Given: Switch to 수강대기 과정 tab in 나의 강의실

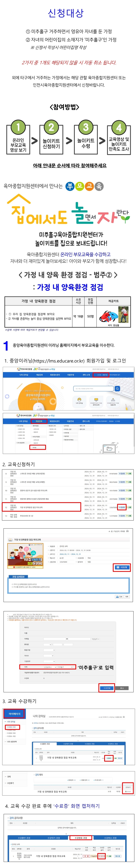Looking at the screenshot, I should point(68,744).
